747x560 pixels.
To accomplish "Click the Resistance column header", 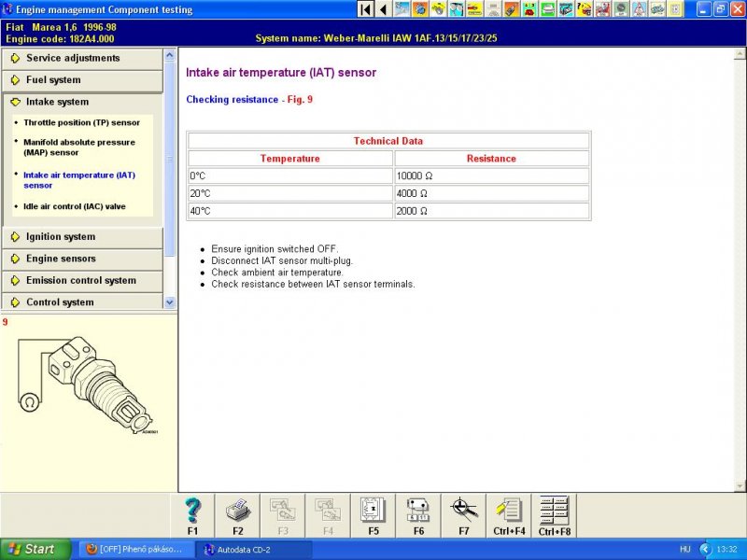I will click(492, 159).
